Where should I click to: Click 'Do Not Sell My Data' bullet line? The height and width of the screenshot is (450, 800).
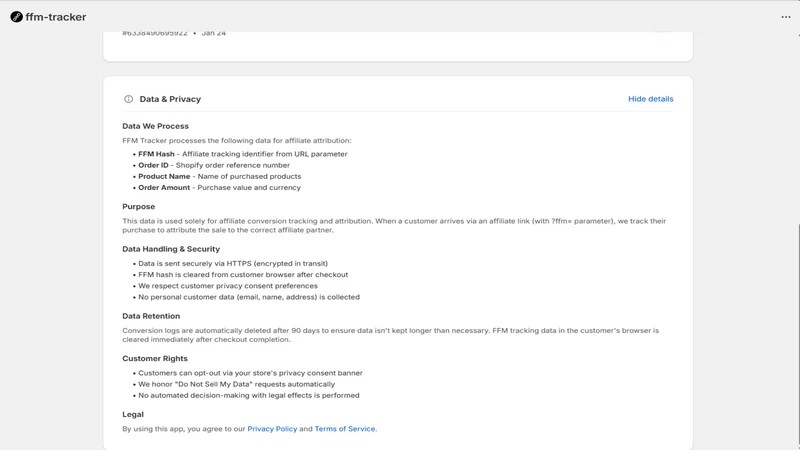237,384
